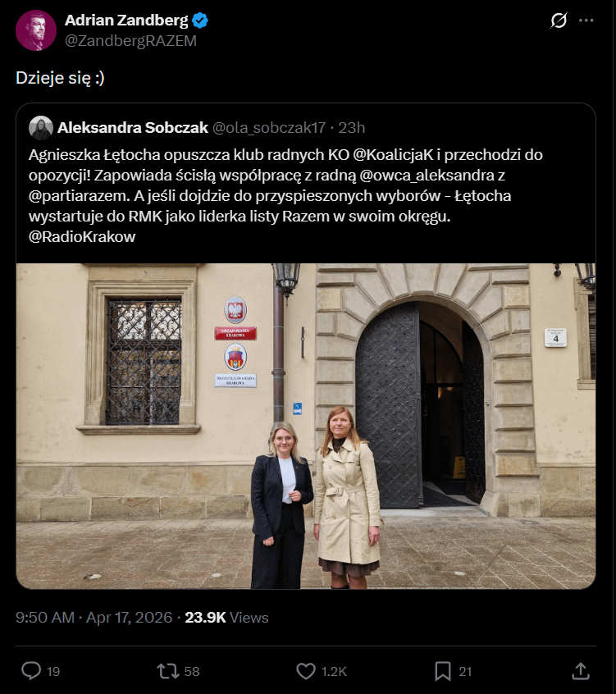Image resolution: width=616 pixels, height=694 pixels.
Task: Click the Grok icon beside the more menu
Action: (559, 21)
